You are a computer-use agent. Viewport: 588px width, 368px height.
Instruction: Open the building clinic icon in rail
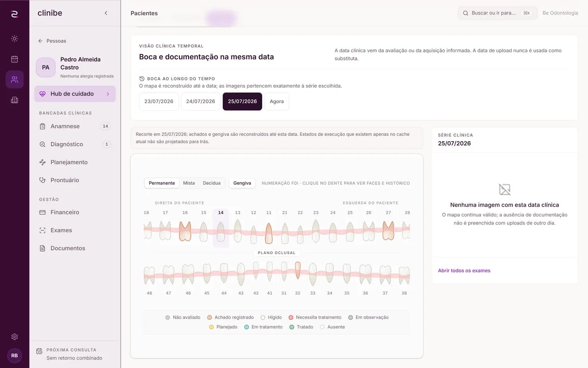pyautogui.click(x=15, y=100)
